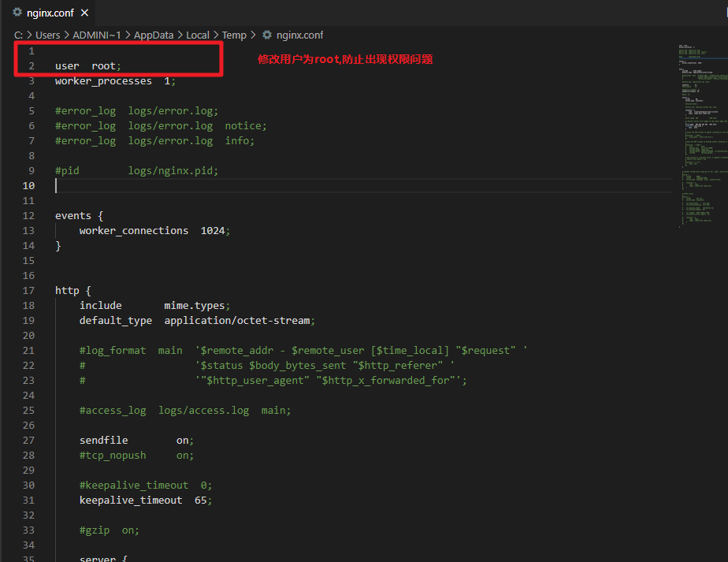
Task: Click the 'info;' error_log line
Action: 154,141
